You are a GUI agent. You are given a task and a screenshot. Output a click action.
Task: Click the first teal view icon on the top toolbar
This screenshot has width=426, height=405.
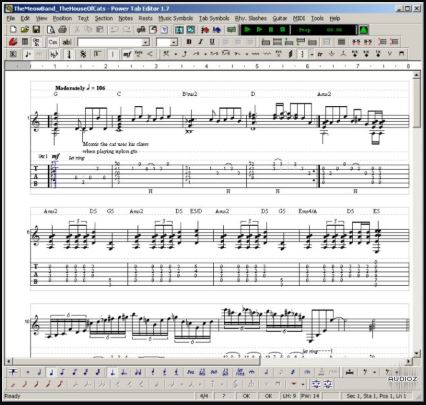point(179,30)
